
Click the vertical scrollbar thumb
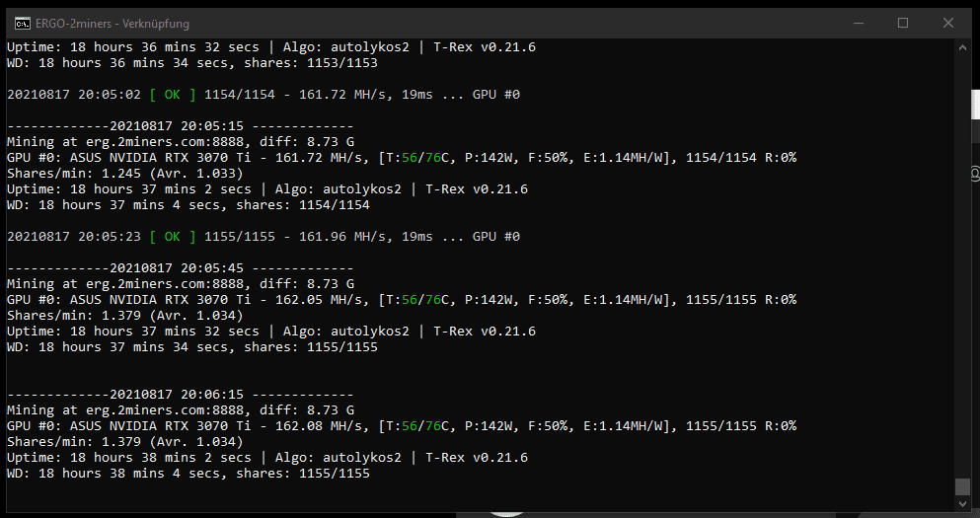(x=962, y=486)
